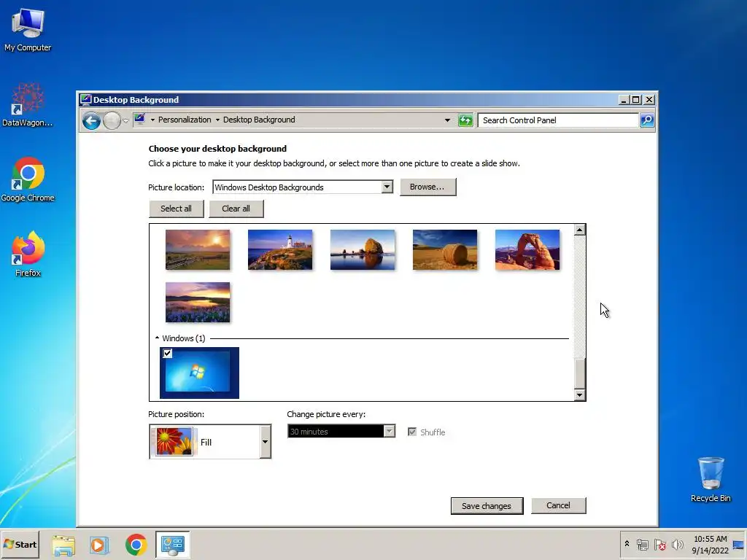
Task: Open the address bar history dropdown
Action: 447,120
